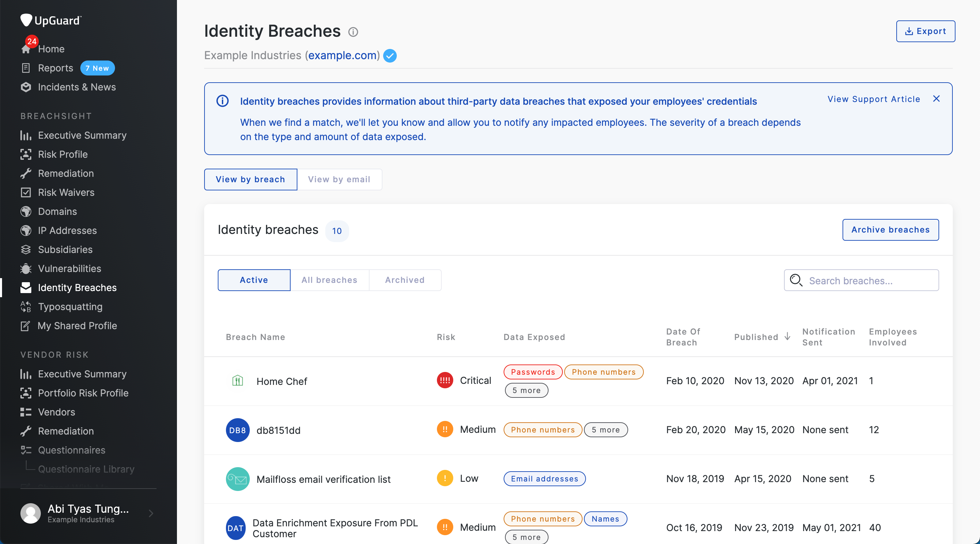Click the identity breaches count badge '10'
980x544 pixels.
337,231
